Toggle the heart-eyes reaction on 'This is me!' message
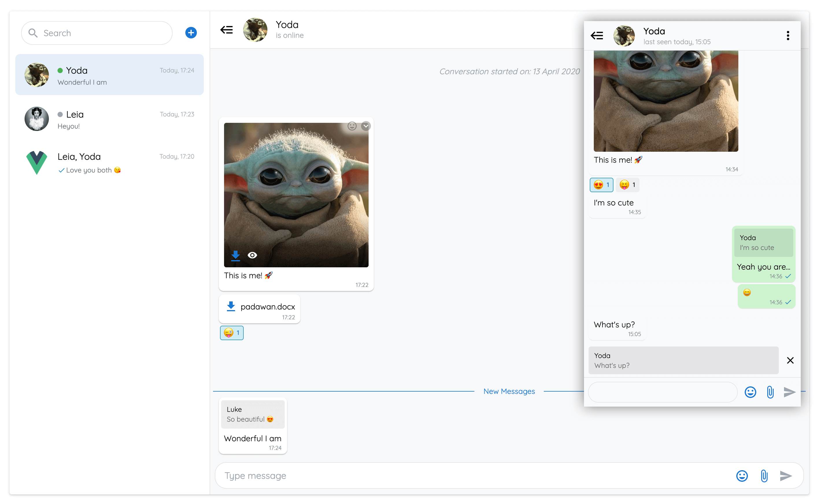The width and height of the screenshot is (819, 504). pos(601,185)
